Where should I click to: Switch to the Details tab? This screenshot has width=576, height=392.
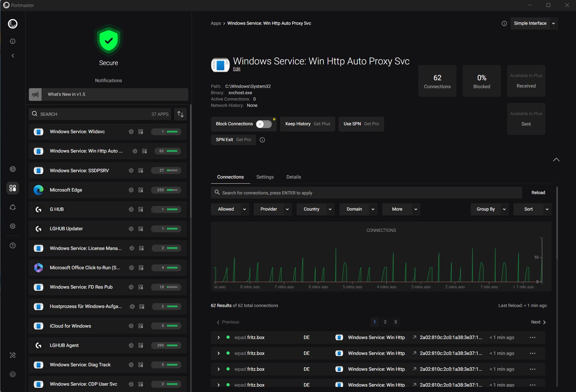tap(293, 177)
